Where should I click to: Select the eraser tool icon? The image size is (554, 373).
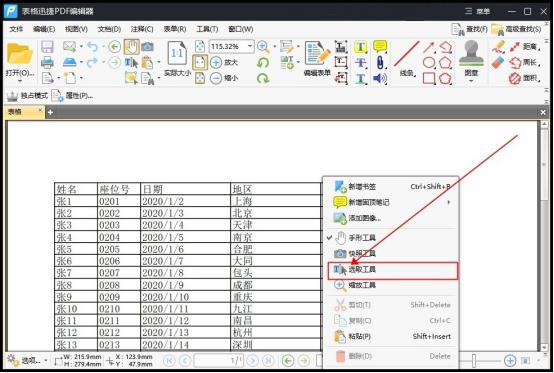click(x=497, y=63)
